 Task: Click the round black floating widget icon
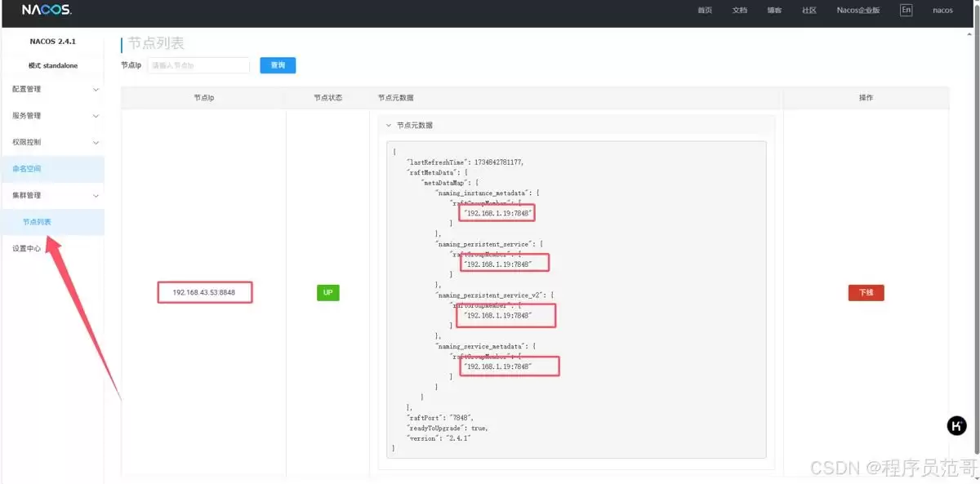[956, 425]
